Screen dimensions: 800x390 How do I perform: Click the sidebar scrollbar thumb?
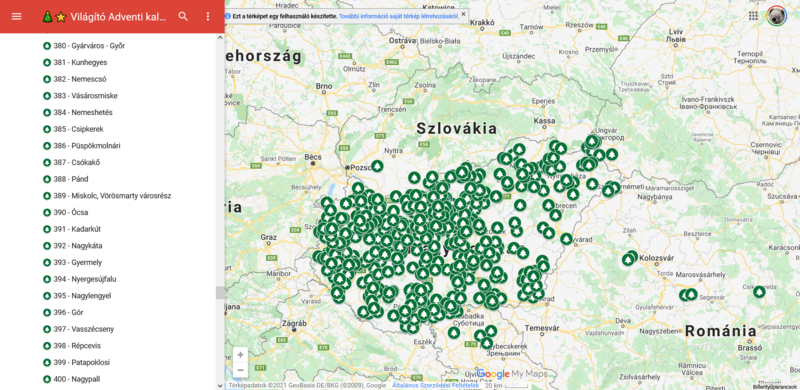[220, 292]
